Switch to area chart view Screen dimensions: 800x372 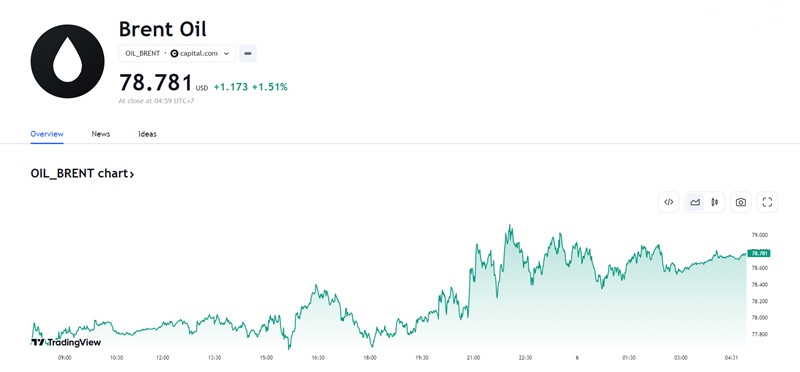point(694,202)
